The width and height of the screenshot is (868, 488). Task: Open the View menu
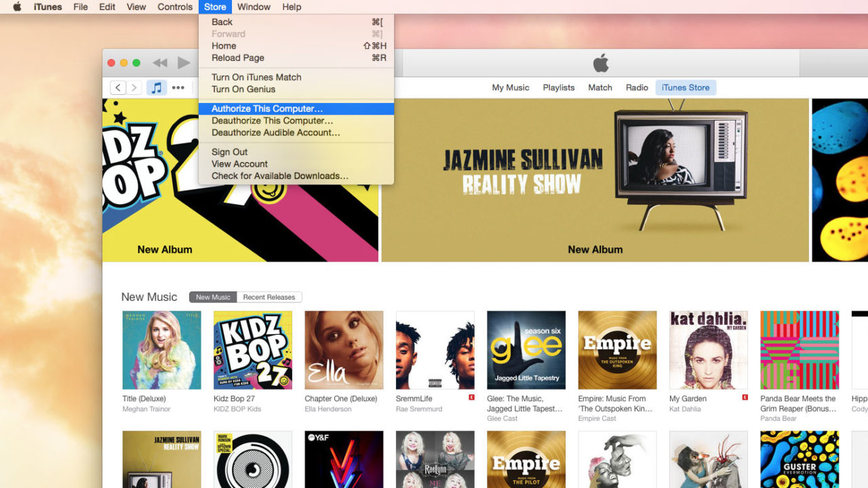136,7
